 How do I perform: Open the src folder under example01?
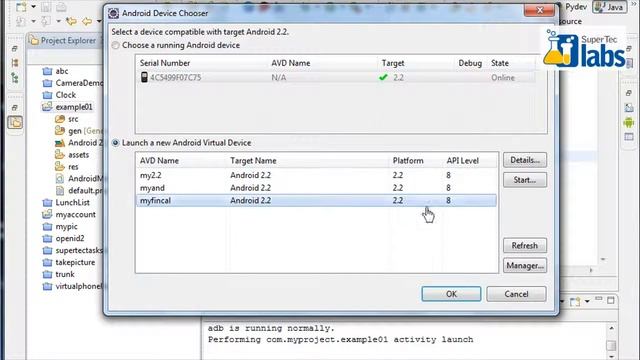click(x=67, y=119)
